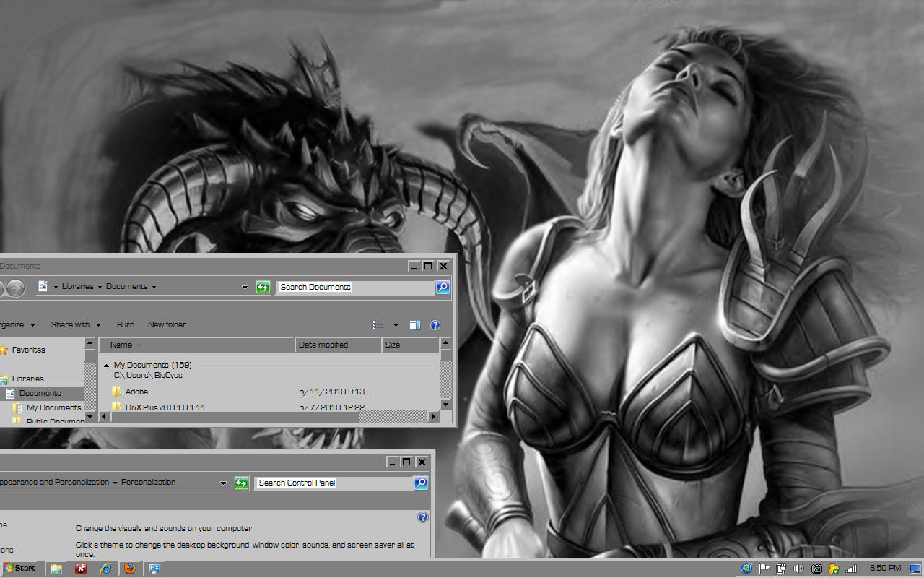Open address history dropdown in Control Panel
Image resolution: width=924 pixels, height=578 pixels.
tap(224, 483)
